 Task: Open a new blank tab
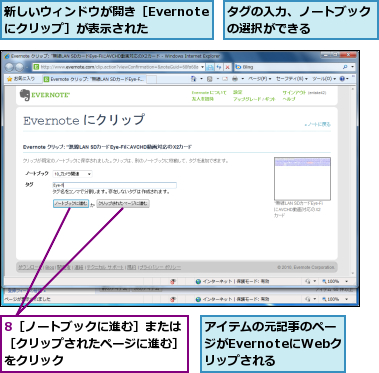(152, 79)
